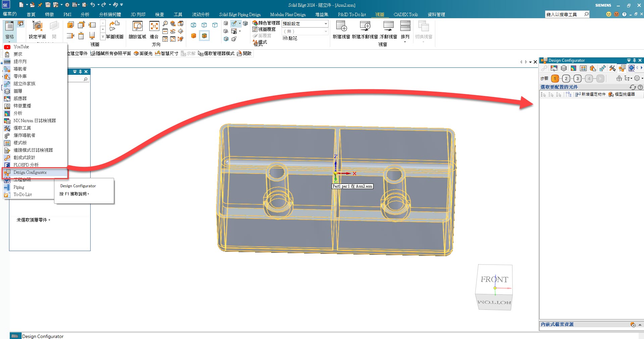Toggle the shaded with edges display mode

pos(204,36)
